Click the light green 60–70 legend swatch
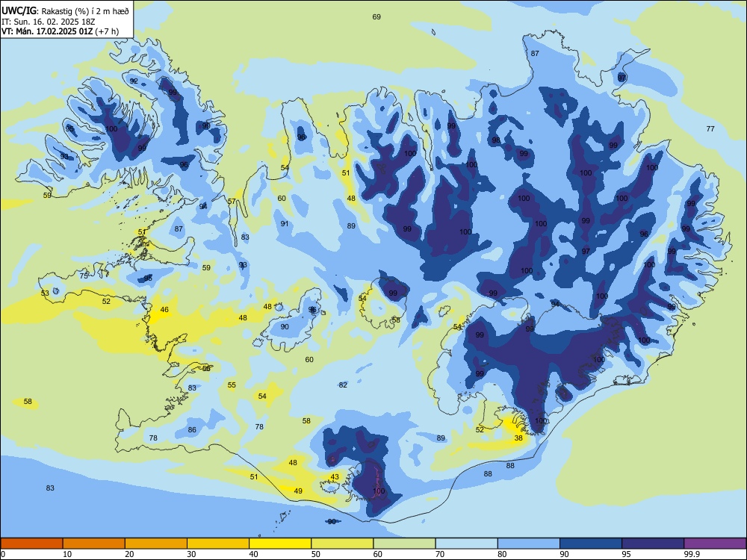 (x=404, y=544)
